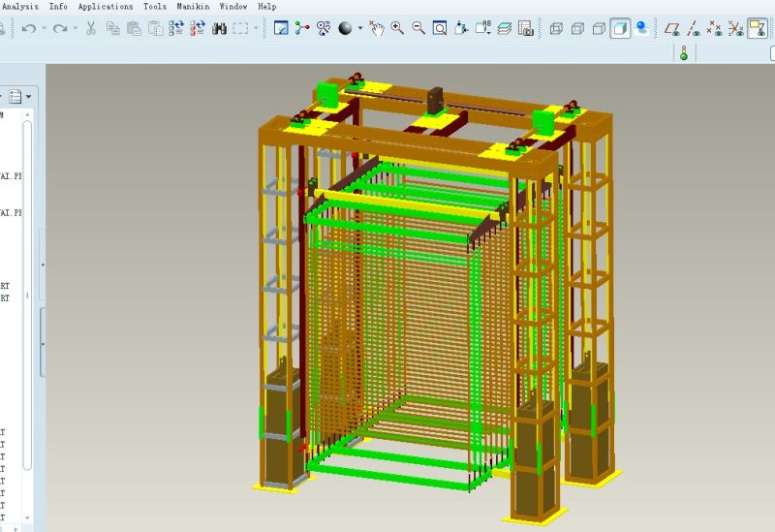Click the Refit model to screen icon
This screenshot has height=532, width=775.
(440, 28)
